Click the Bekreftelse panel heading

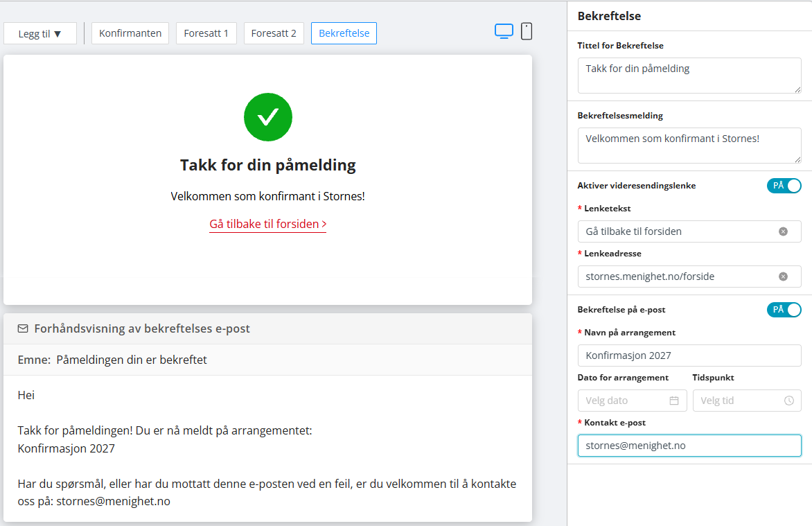(609, 16)
